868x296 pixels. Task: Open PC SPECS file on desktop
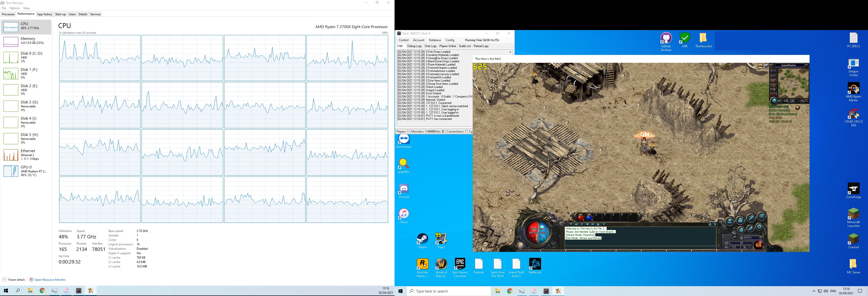click(x=853, y=40)
